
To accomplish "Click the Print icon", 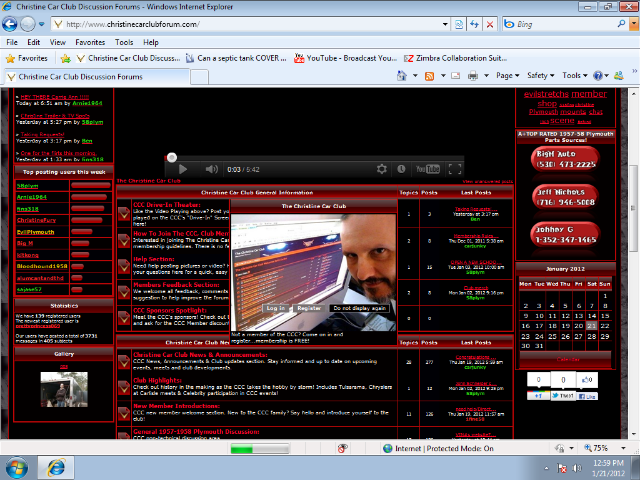I will pos(473,76).
